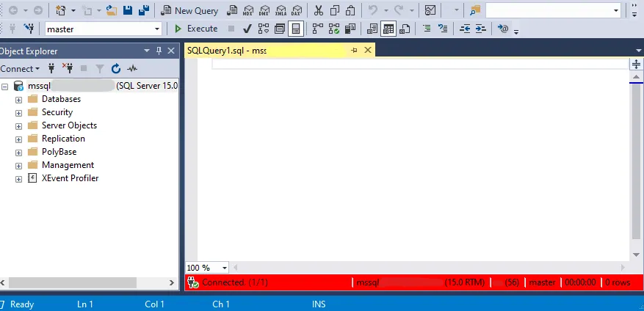Image resolution: width=644 pixels, height=311 pixels.
Task: Click Object Explorer disconnect icon
Action: pos(68,68)
